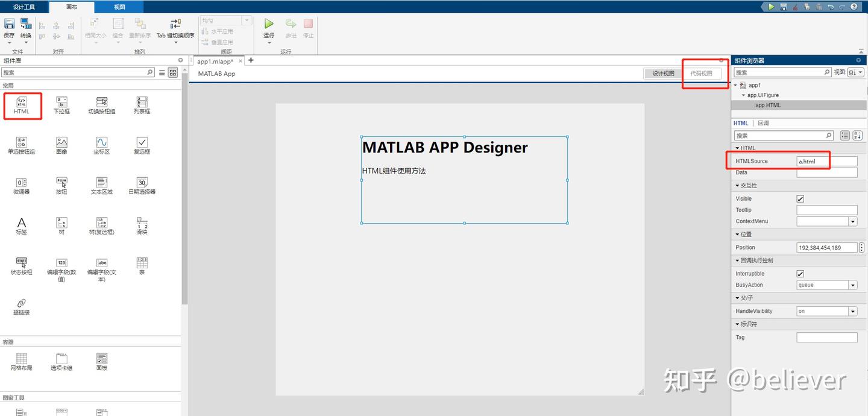The width and height of the screenshot is (868, 416).
Task: Open the ContextMenu dropdown
Action: point(852,221)
